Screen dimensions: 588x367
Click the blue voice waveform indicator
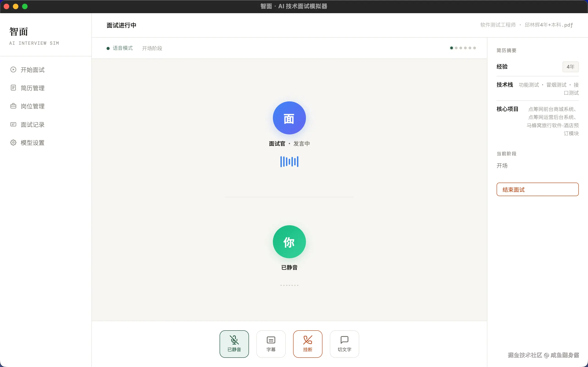[289, 161]
